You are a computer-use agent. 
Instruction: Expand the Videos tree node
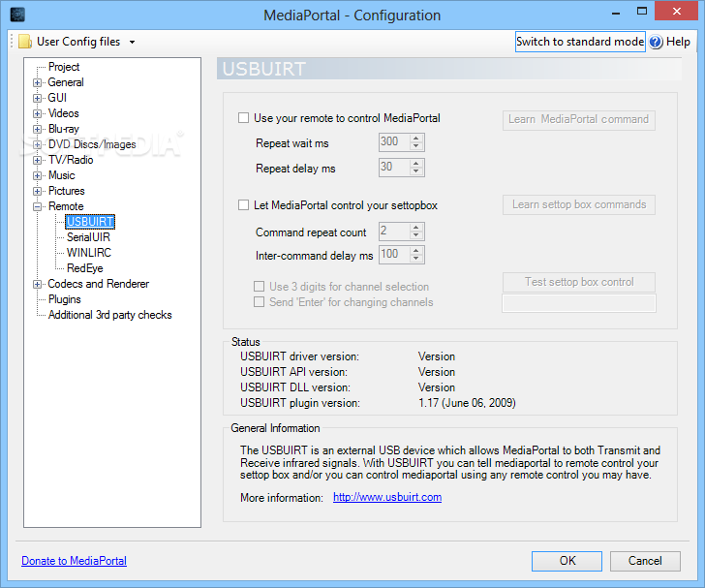pyautogui.click(x=38, y=113)
